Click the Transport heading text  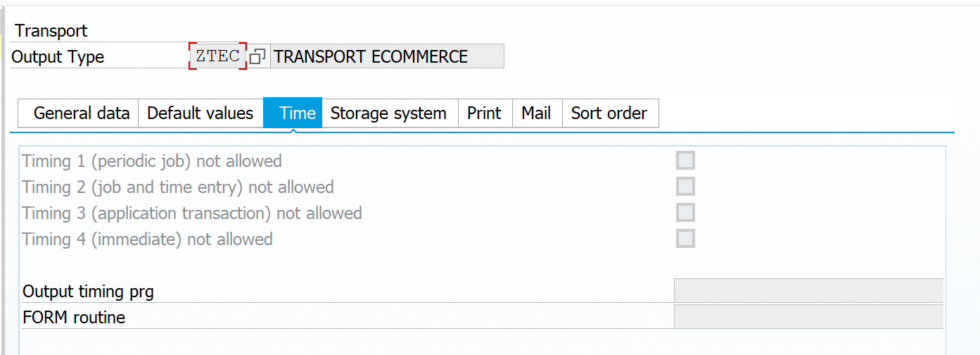[51, 31]
